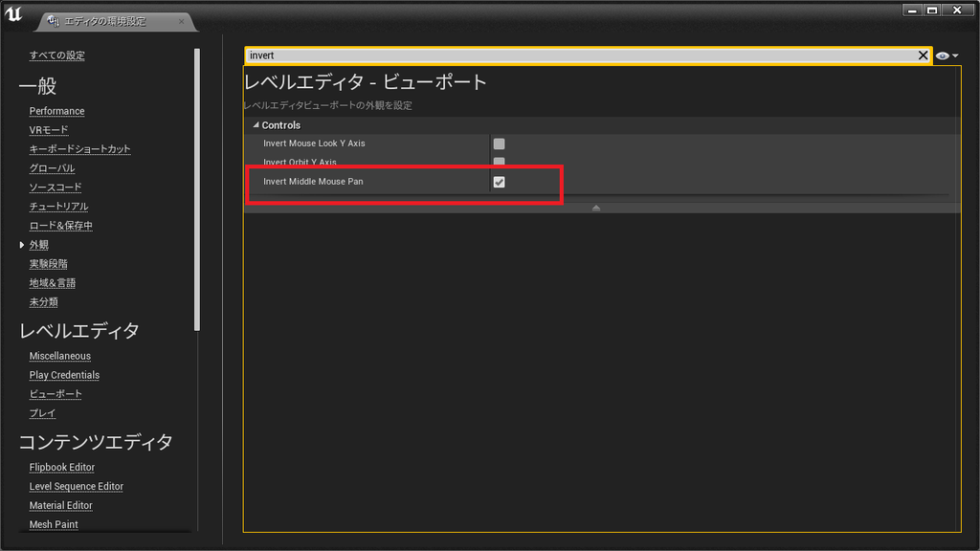Viewport: 980px width, 551px height.
Task: Clear the search box with the X icon
Action: [x=923, y=55]
